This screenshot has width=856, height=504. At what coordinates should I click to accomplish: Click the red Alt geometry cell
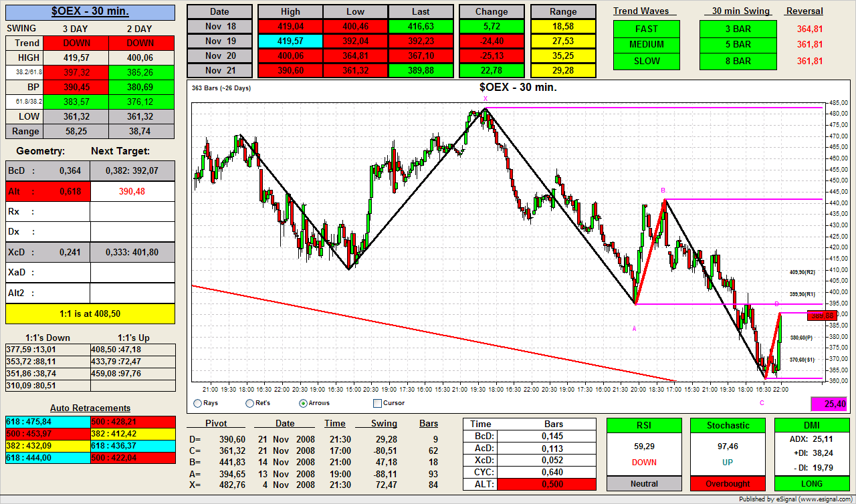47,192
